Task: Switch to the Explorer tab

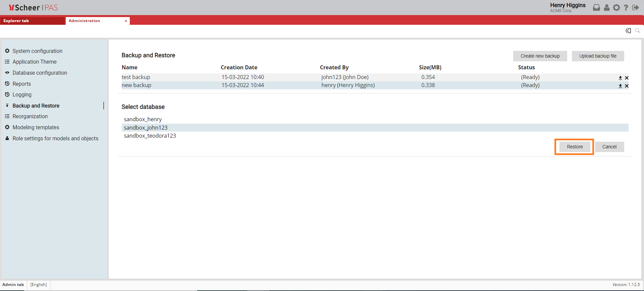Action: click(x=33, y=21)
